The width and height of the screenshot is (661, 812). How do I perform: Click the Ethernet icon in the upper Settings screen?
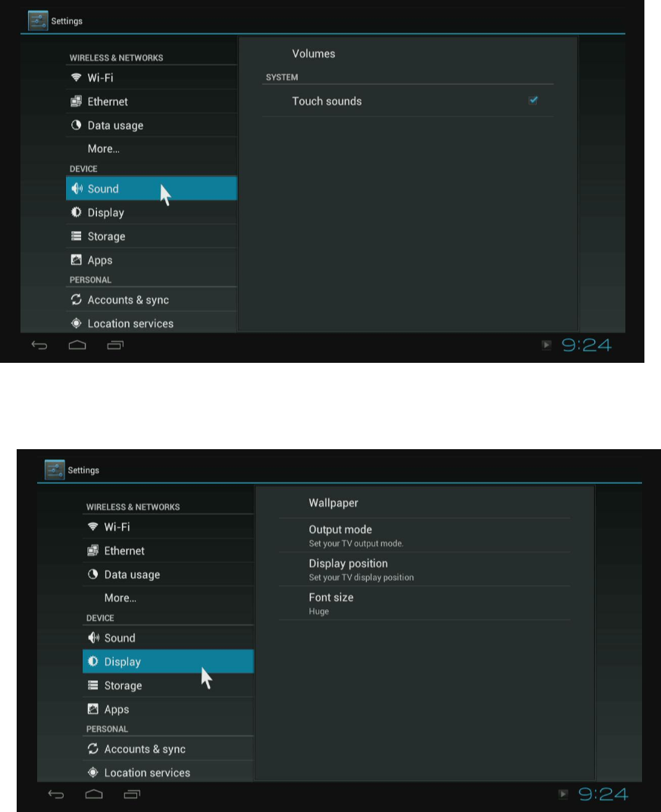pos(77,101)
